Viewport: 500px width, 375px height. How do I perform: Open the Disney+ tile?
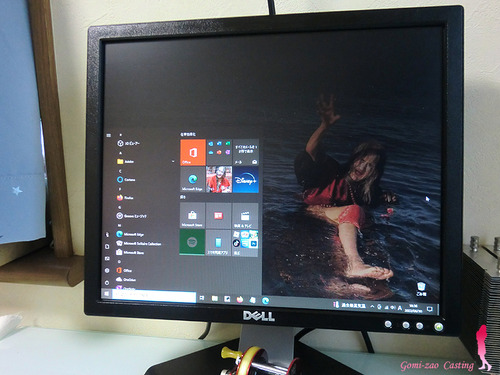click(x=246, y=180)
